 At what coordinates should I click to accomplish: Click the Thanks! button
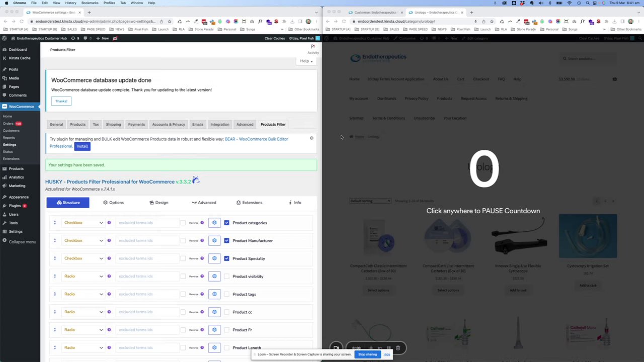coord(61,101)
